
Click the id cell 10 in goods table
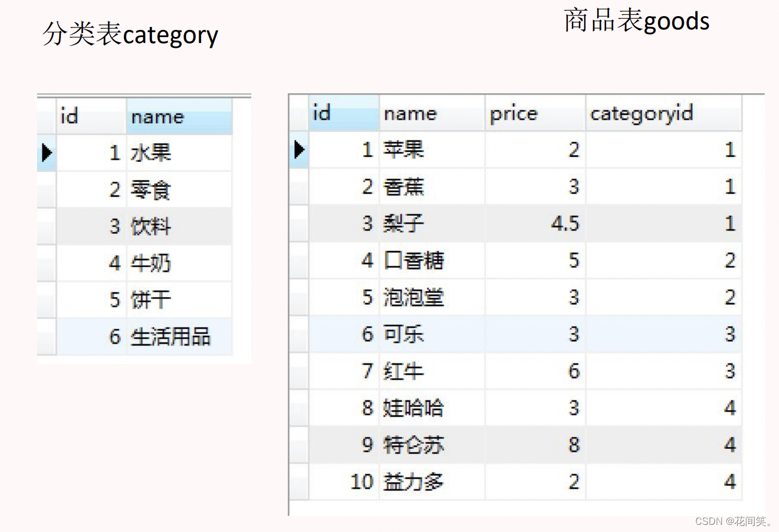pyautogui.click(x=344, y=482)
